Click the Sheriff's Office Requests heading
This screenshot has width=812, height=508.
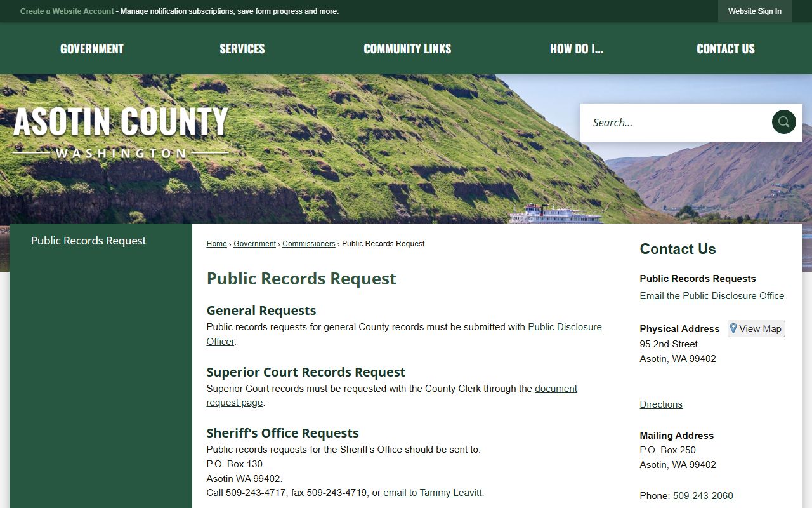(283, 433)
